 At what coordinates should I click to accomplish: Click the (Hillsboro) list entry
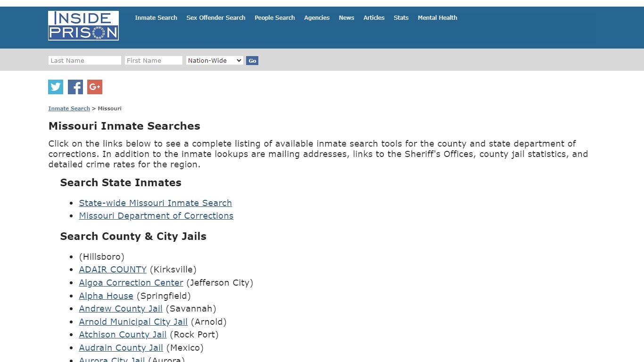click(102, 257)
